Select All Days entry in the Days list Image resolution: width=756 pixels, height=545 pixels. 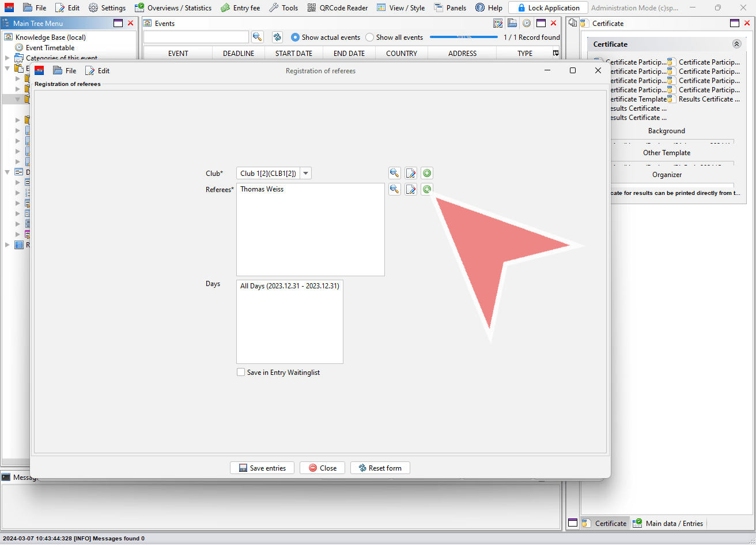point(289,286)
